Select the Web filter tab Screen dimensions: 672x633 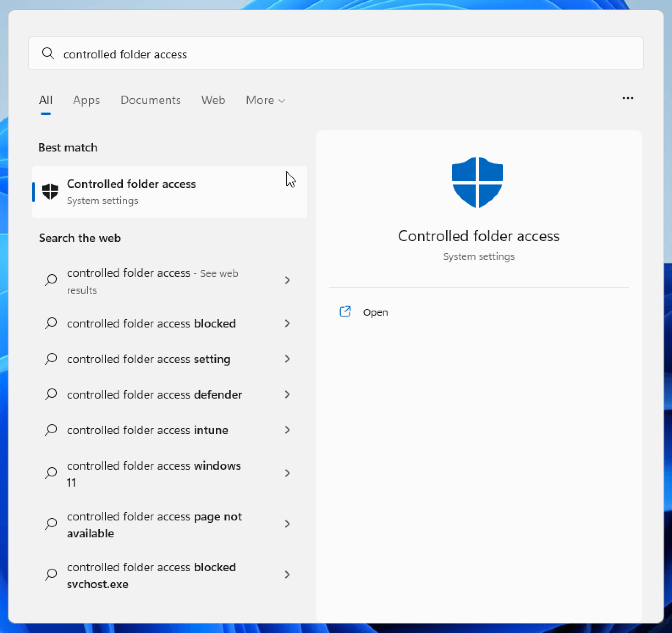click(x=213, y=100)
